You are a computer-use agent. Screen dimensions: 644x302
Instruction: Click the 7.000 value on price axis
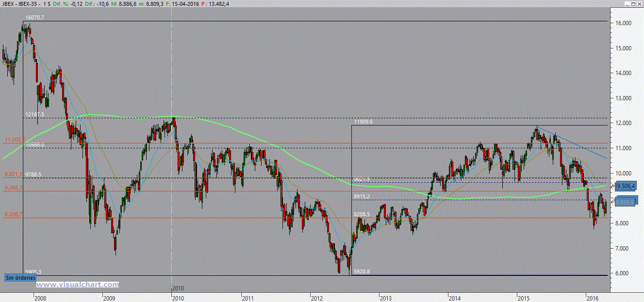pyautogui.click(x=623, y=248)
